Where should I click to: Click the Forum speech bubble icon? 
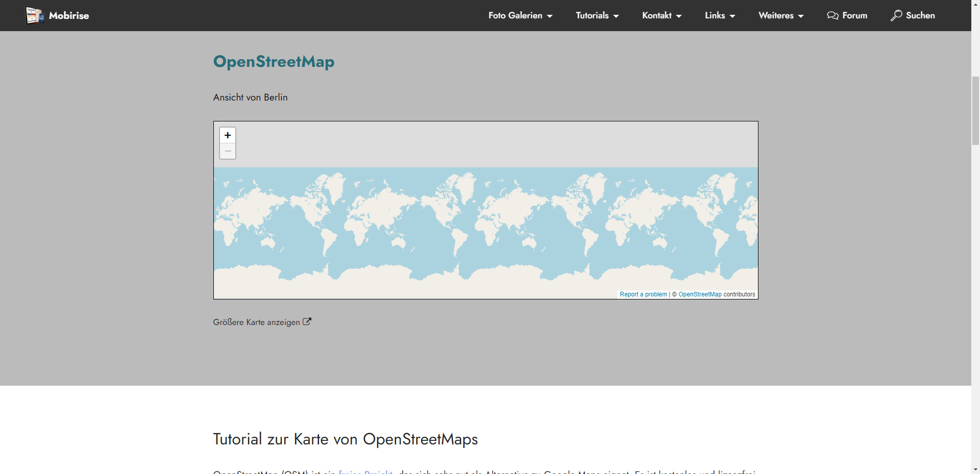point(832,15)
